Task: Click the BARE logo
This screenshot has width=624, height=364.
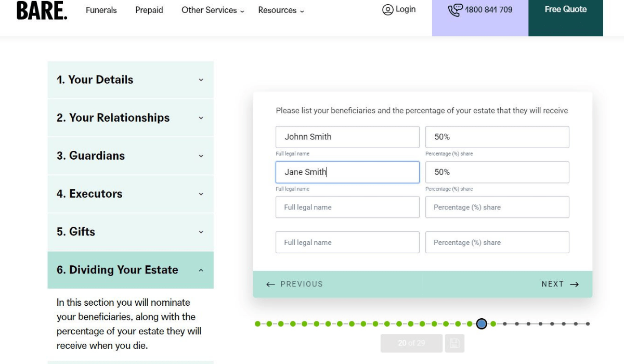Action: (x=41, y=10)
